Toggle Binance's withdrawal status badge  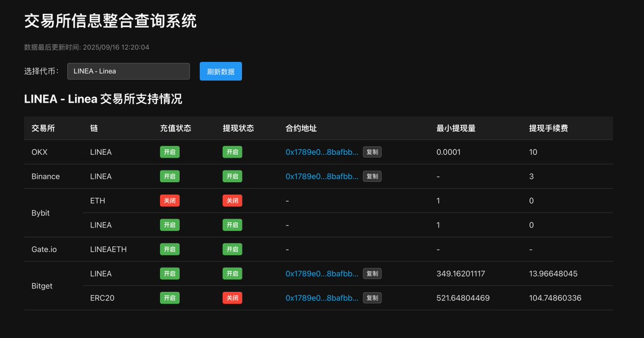[232, 176]
